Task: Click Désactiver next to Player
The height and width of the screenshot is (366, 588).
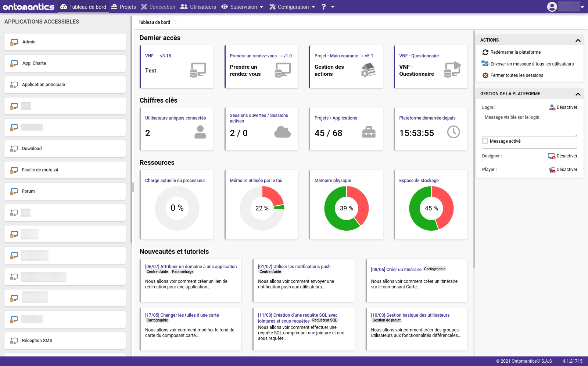Action: pyautogui.click(x=567, y=170)
